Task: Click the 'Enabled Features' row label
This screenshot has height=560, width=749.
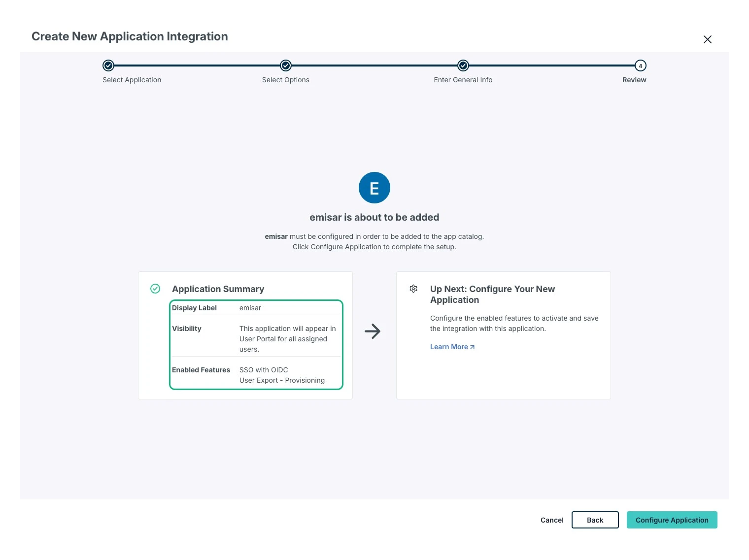Action: pyautogui.click(x=201, y=370)
